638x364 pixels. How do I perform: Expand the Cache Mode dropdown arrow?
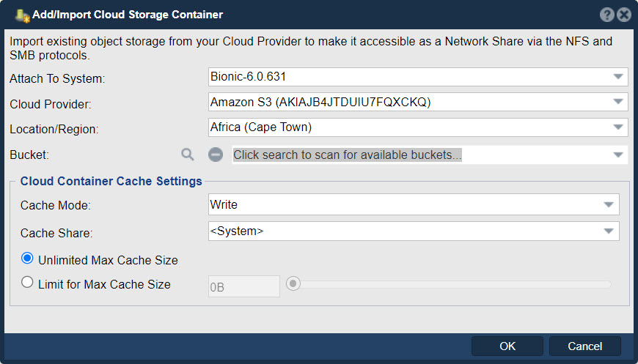pos(609,204)
